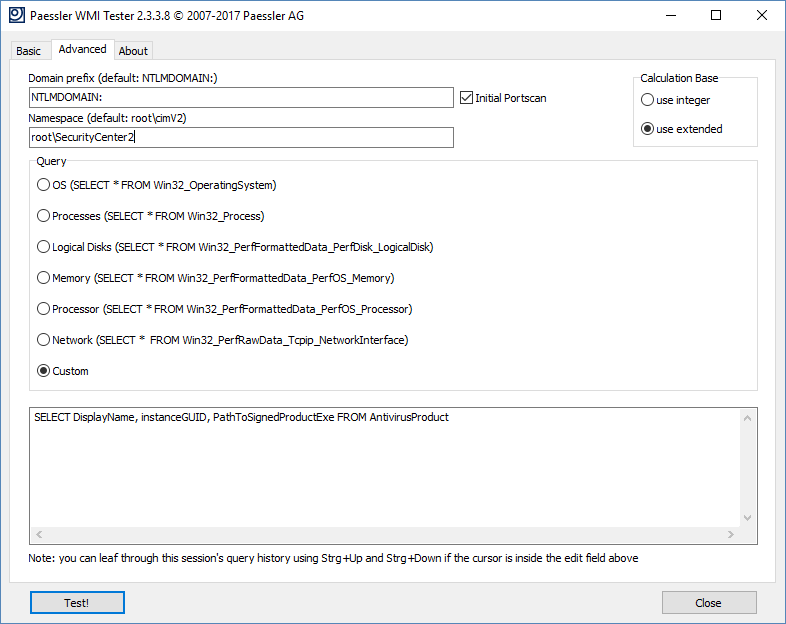The height and width of the screenshot is (624, 786).
Task: Close the window with title bar X
Action: pyautogui.click(x=762, y=16)
